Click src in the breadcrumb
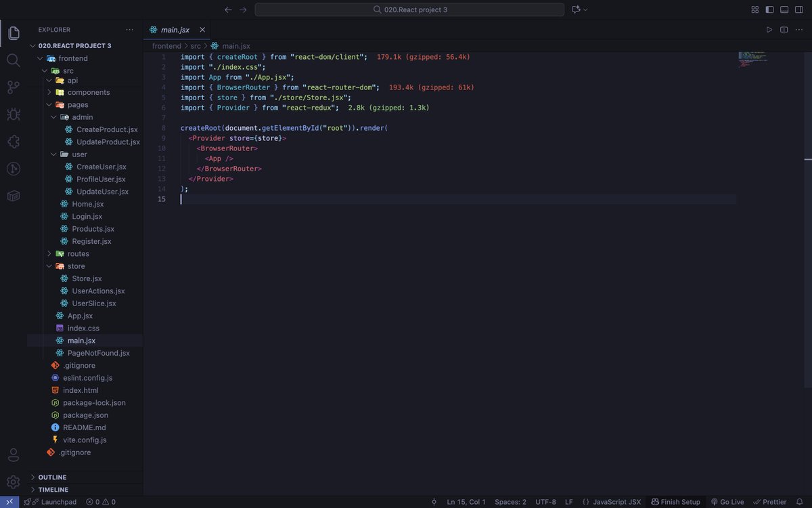Screen dimensions: 812x508 pos(196,45)
